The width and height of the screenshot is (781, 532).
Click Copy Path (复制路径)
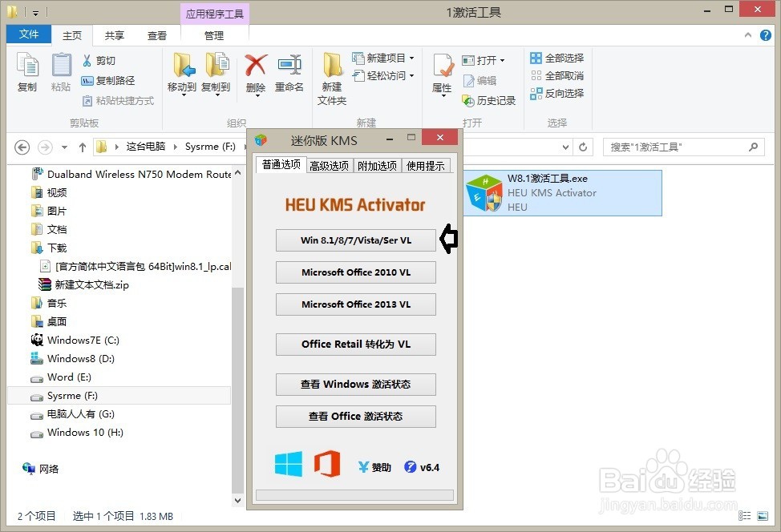point(107,81)
